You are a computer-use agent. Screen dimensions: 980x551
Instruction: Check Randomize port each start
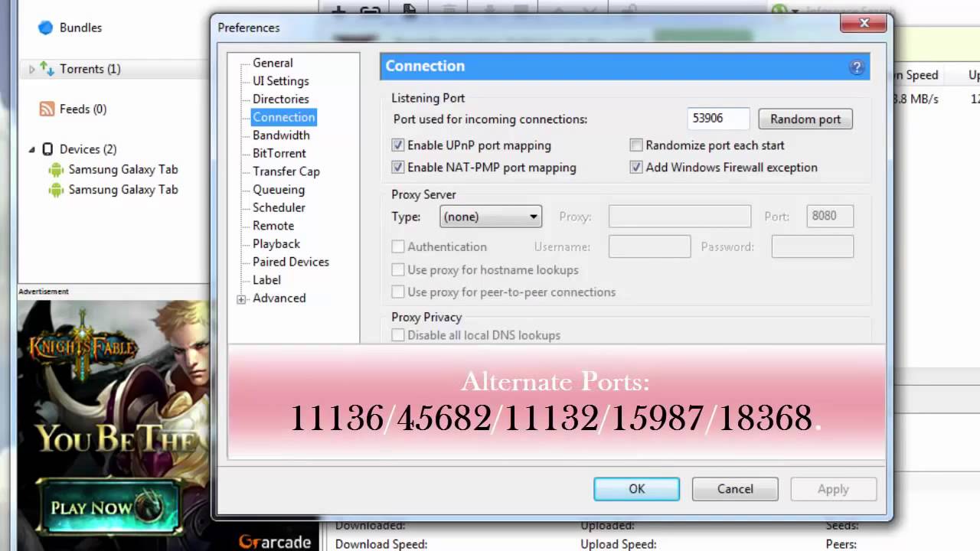pos(636,145)
